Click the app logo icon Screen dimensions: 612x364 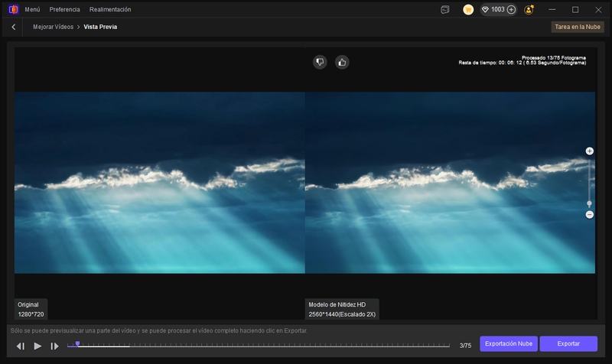pos(13,9)
